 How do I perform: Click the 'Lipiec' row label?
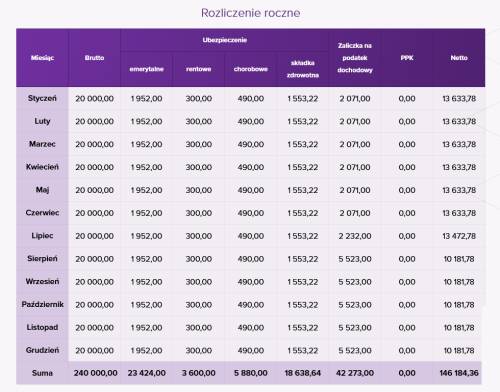(x=42, y=236)
